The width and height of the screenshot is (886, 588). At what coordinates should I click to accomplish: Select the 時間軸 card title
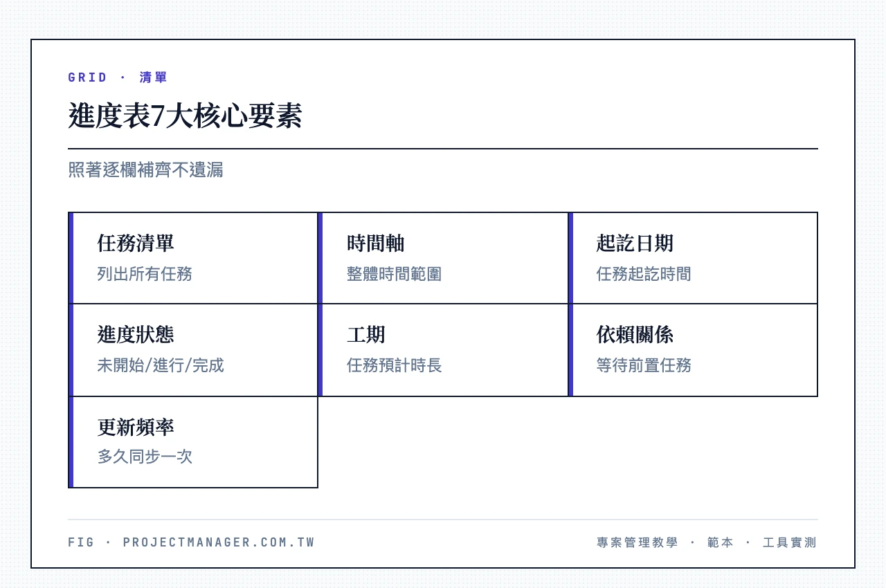coord(376,244)
